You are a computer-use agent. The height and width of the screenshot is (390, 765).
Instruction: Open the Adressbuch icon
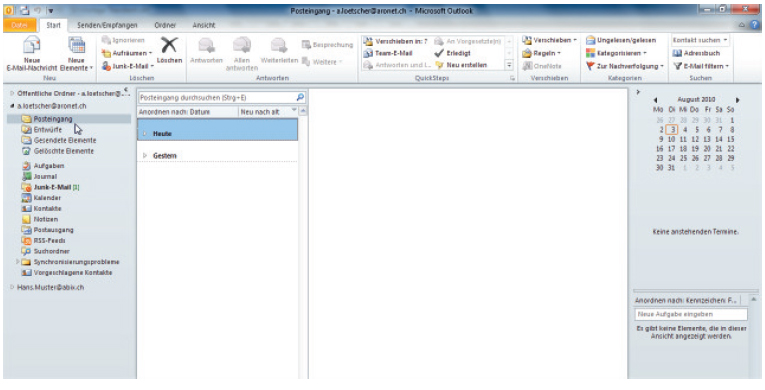click(677, 53)
